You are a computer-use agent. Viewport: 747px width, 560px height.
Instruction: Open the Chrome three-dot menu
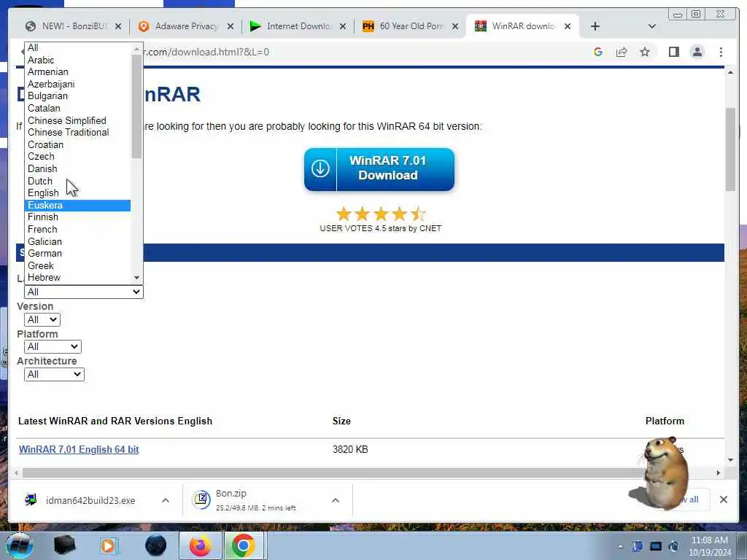[x=721, y=52]
